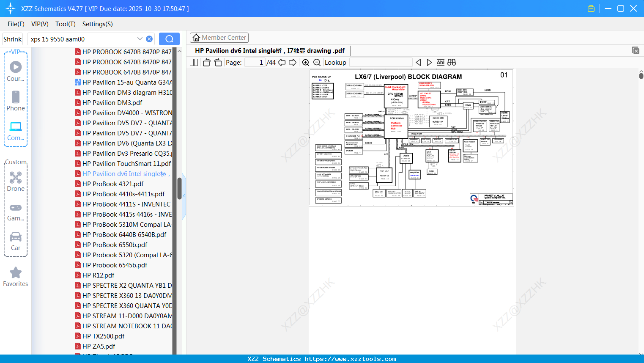The width and height of the screenshot is (644, 363).
Task: Open the Computer schematics category
Action: click(16, 131)
